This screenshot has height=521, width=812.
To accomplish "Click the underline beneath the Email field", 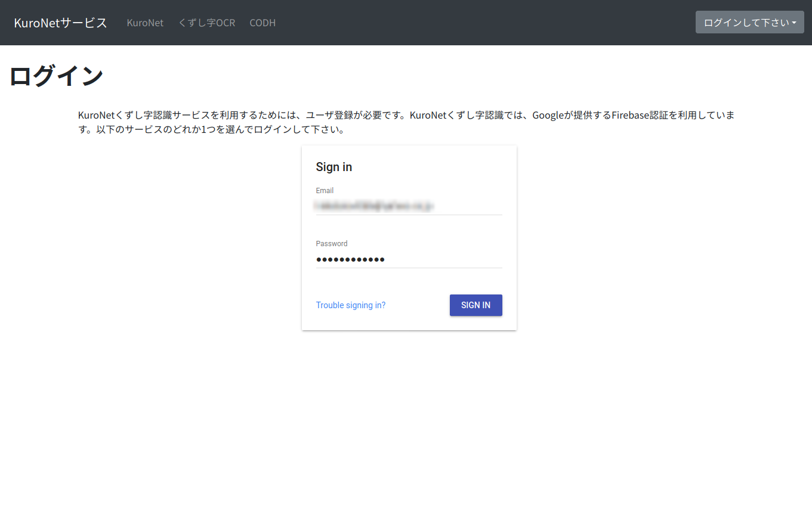I will click(x=409, y=216).
